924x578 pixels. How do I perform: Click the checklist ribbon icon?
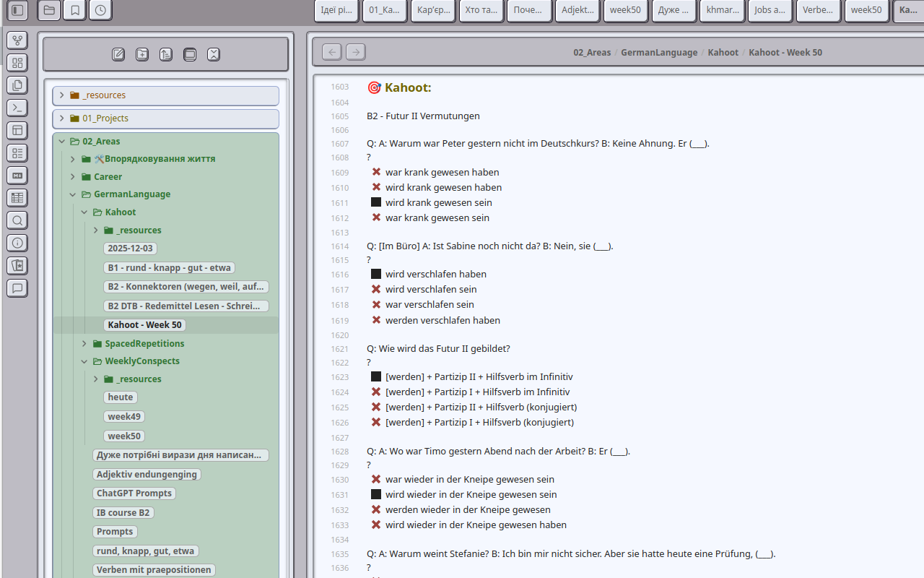tap(17, 153)
